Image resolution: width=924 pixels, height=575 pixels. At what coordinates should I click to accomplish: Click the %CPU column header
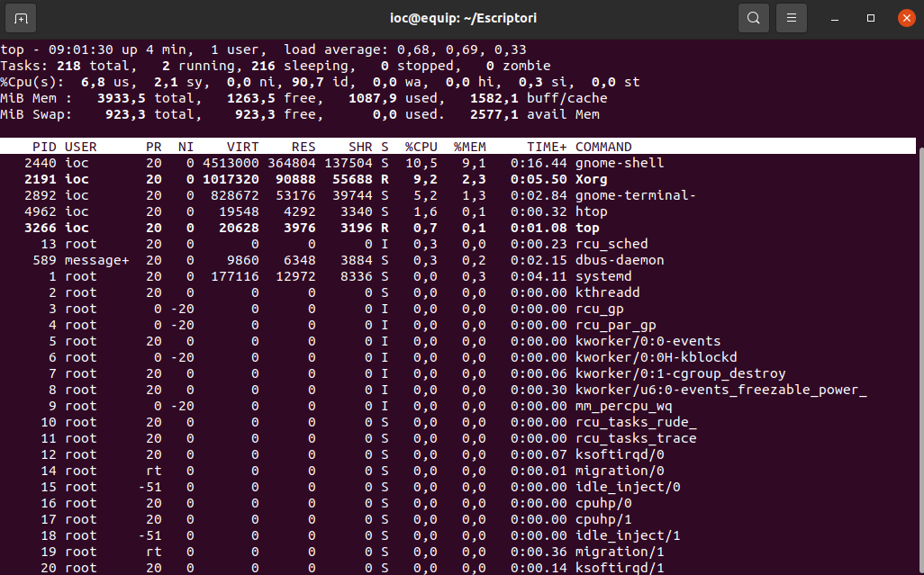pyautogui.click(x=421, y=147)
